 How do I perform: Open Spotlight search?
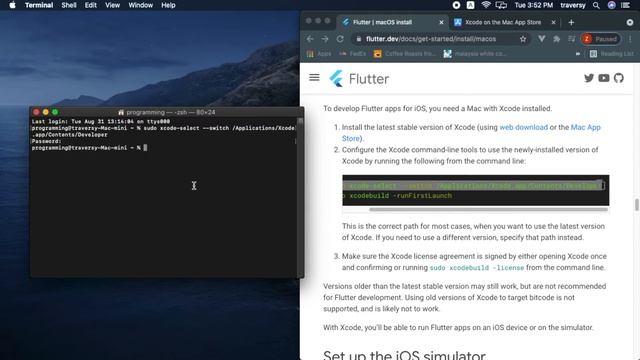coord(596,5)
